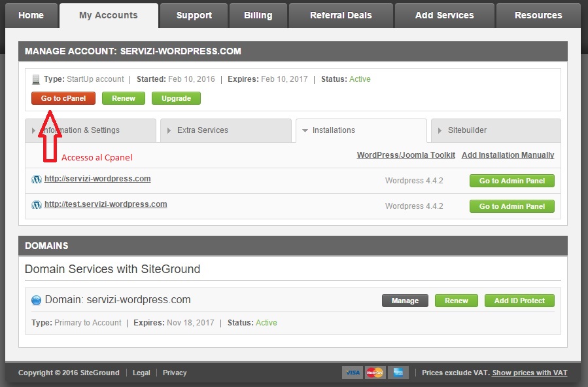Image resolution: width=588 pixels, height=387 pixels.
Task: Open the Privacy footer link
Action: click(175, 373)
